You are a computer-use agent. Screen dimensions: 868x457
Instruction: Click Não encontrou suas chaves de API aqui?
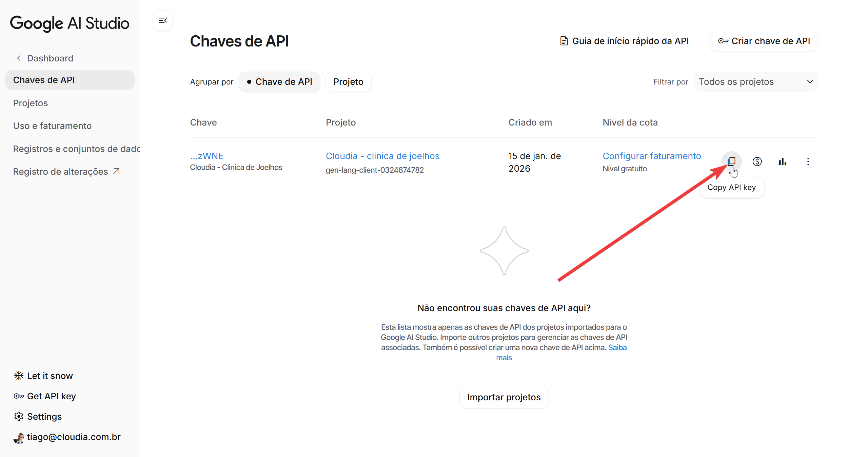point(504,308)
